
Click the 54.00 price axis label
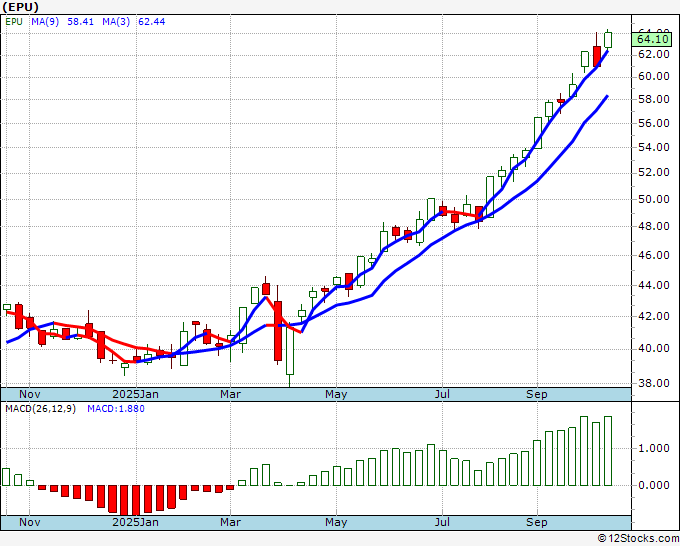click(x=654, y=147)
